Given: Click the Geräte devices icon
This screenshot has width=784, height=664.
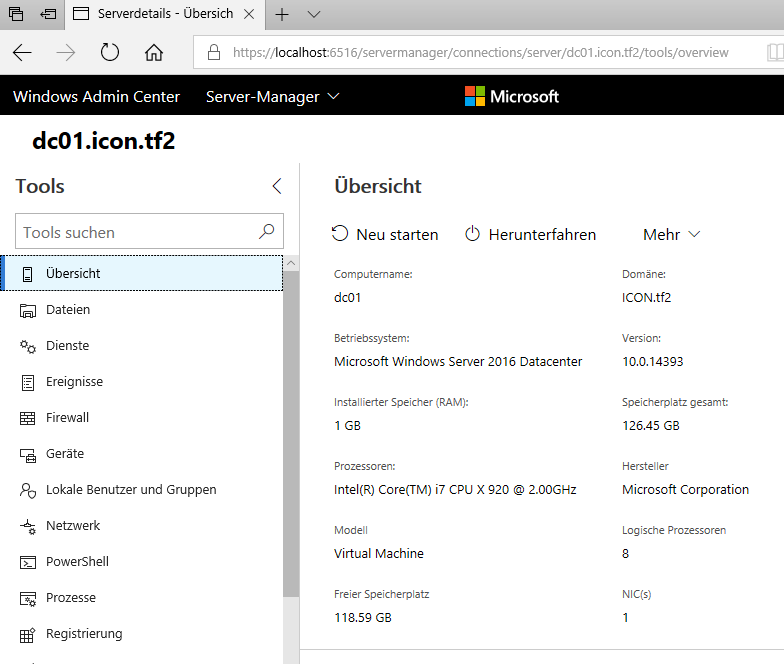Looking at the screenshot, I should [28, 455].
